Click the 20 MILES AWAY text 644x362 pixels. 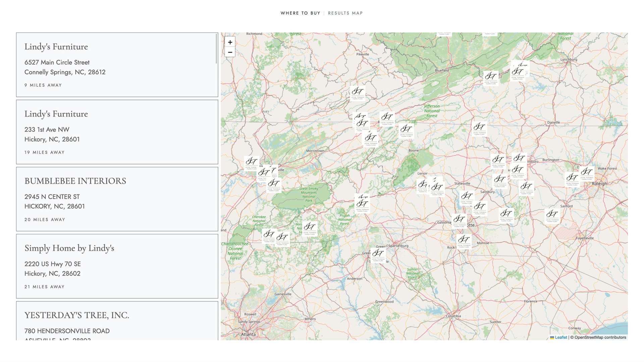point(45,220)
